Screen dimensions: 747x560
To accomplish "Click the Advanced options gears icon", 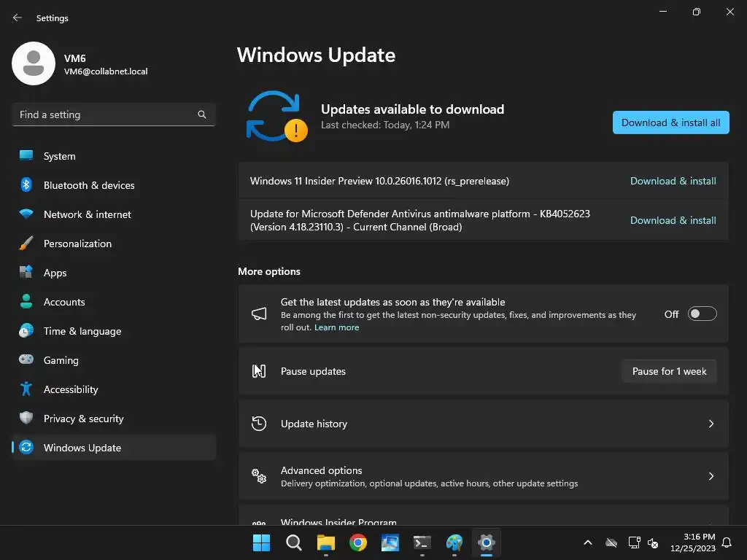I will pos(259,475).
